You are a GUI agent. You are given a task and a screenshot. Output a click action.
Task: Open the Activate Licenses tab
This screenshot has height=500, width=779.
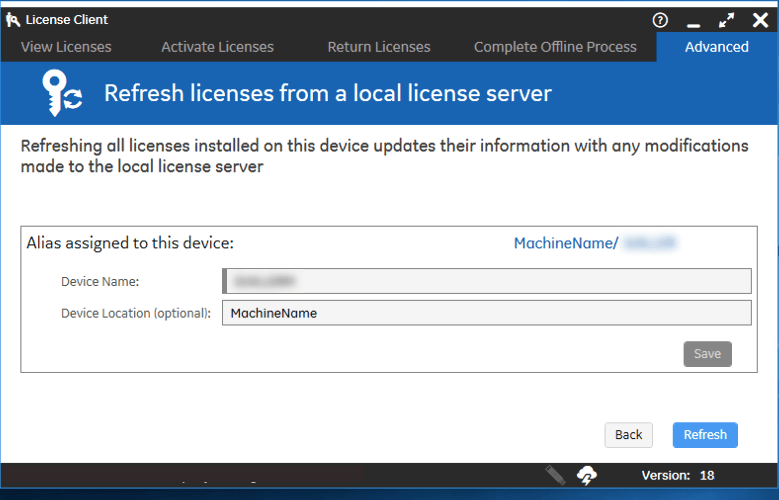point(218,47)
